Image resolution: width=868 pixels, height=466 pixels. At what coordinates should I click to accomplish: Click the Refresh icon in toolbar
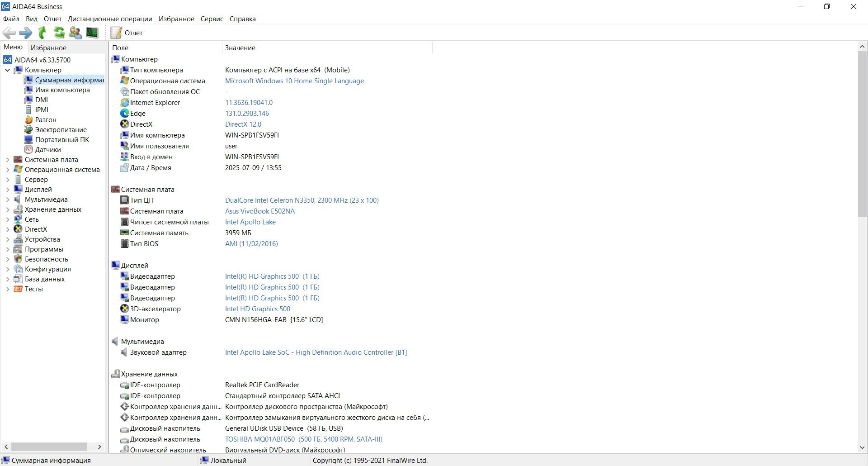59,33
